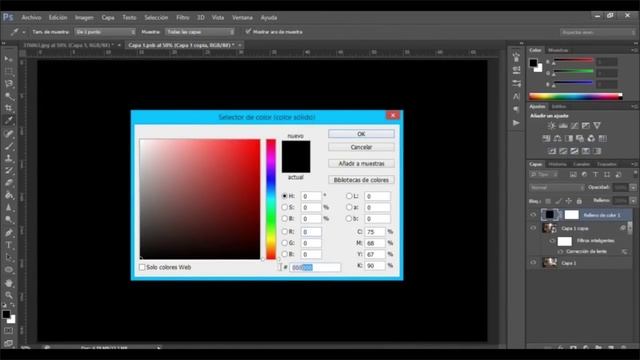This screenshot has width=640, height=360.
Task: Open the workspace switcher dropdown
Action: (x=598, y=32)
